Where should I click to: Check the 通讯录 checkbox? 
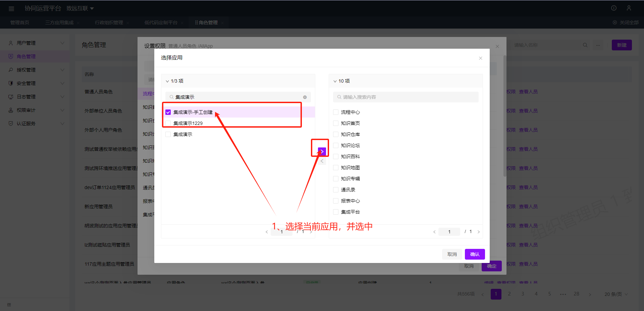(336, 190)
